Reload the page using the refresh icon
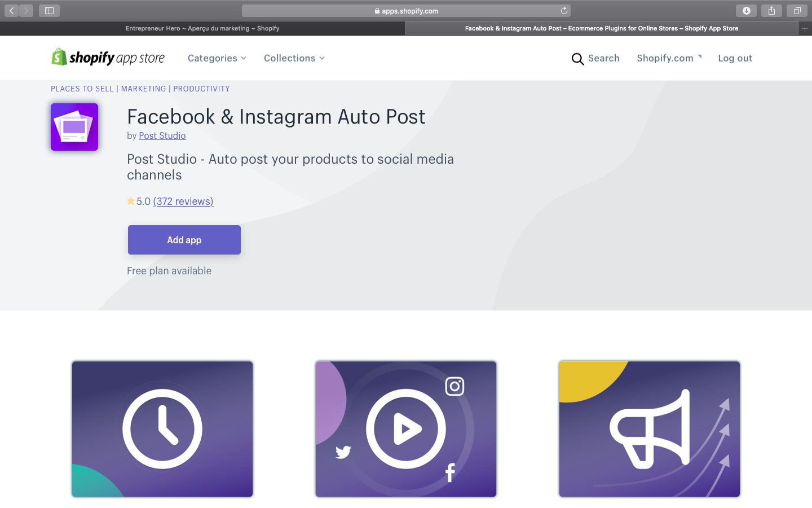812x508 pixels. tap(564, 11)
